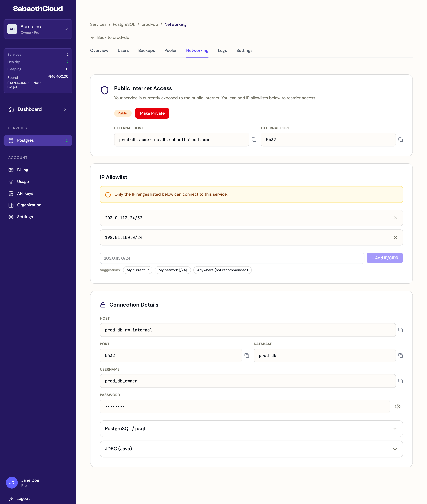This screenshot has height=504, width=427.
Task: Click the back arrow to prod-db
Action: pyautogui.click(x=93, y=38)
